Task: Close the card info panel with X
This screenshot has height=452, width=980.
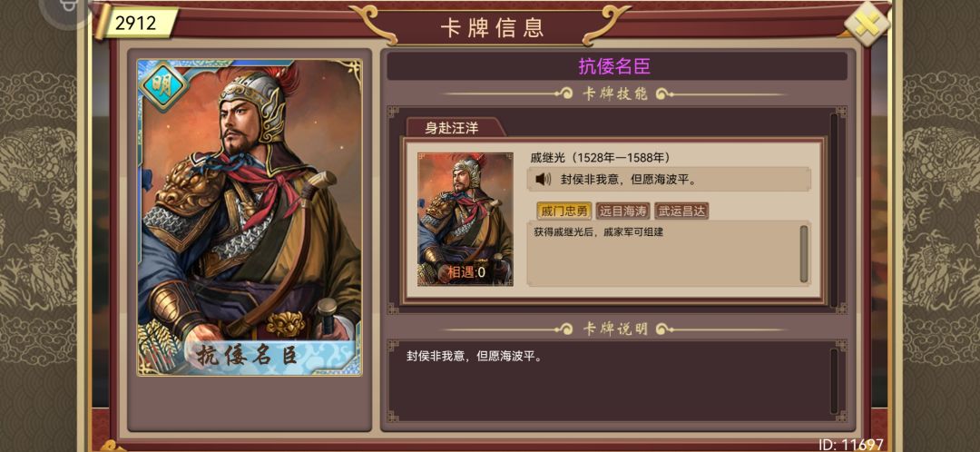Action: coord(867,23)
